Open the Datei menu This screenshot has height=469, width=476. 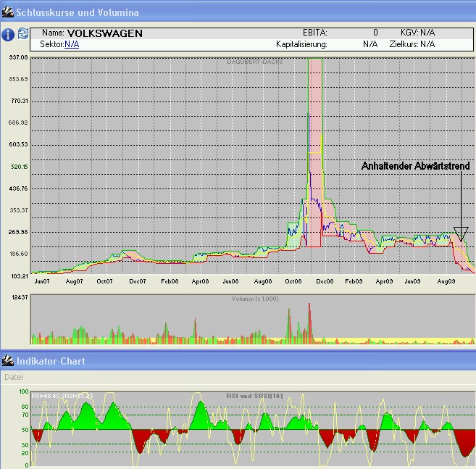[14, 377]
